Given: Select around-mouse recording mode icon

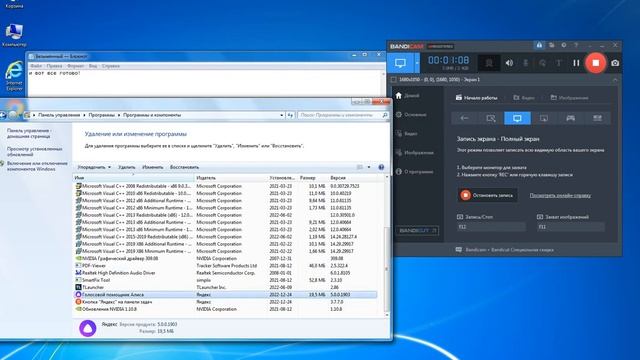Looking at the screenshot, I should tap(544, 118).
